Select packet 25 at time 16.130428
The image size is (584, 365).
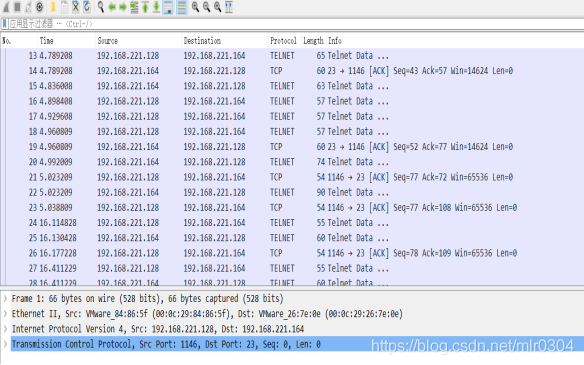(292, 238)
